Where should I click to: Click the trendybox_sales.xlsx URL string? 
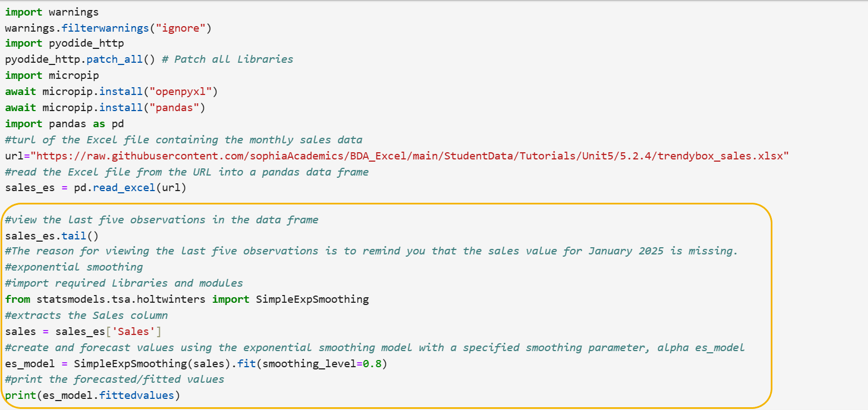pos(412,156)
